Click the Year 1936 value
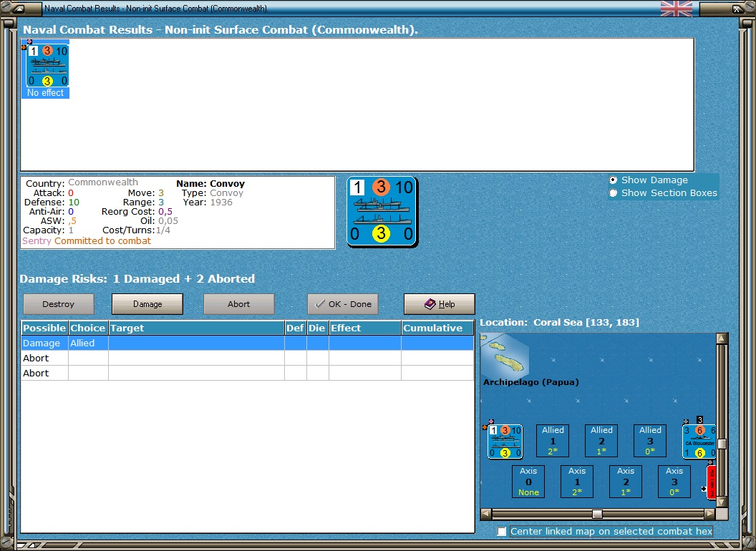756x551 pixels. click(221, 203)
